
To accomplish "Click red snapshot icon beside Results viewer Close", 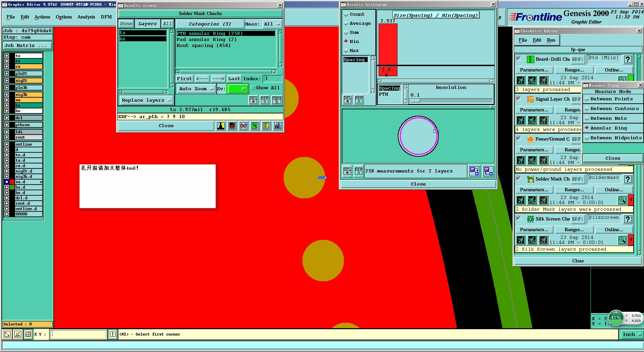I will point(232,126).
